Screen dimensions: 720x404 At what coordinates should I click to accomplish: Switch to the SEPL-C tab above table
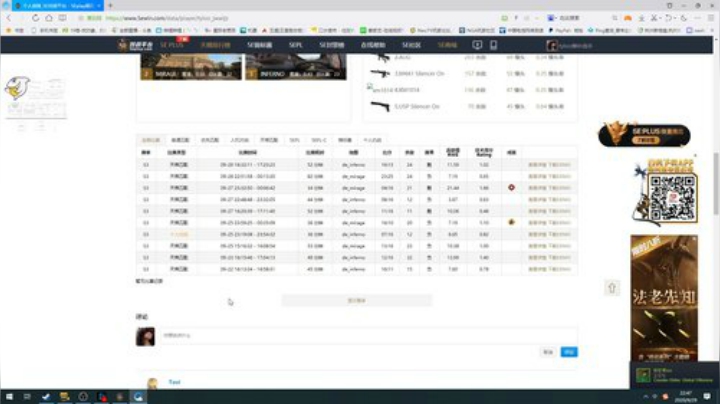click(319, 140)
